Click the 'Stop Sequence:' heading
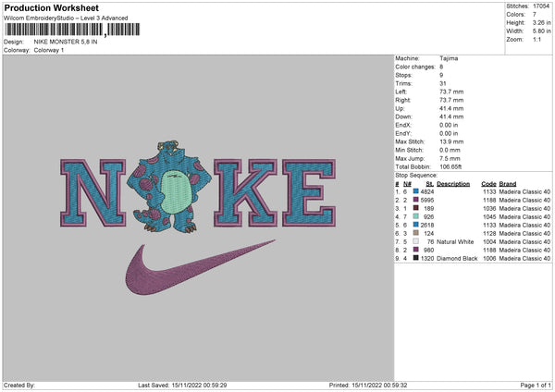Image resolution: width=555 pixels, height=392 pixels. pyautogui.click(x=416, y=175)
